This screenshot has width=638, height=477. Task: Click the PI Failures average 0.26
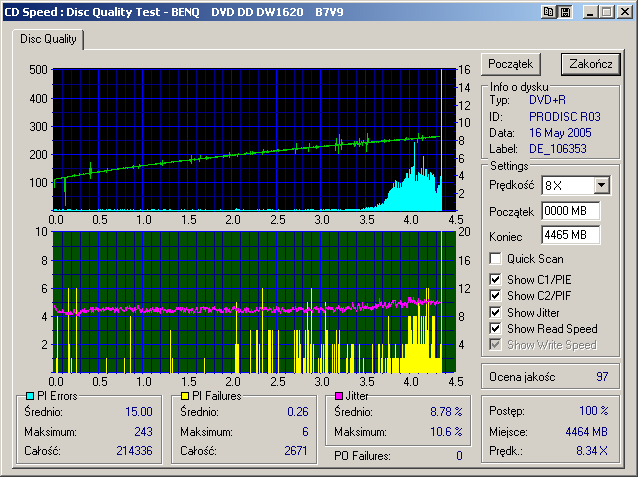(x=298, y=412)
